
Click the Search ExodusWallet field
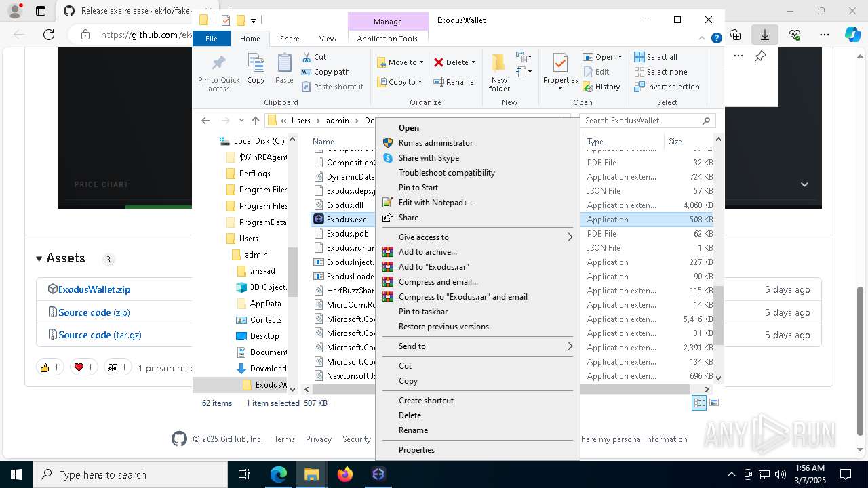coord(648,121)
